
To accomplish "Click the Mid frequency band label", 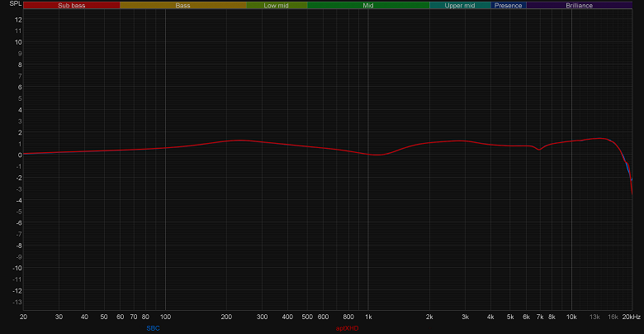I will 368,5.
